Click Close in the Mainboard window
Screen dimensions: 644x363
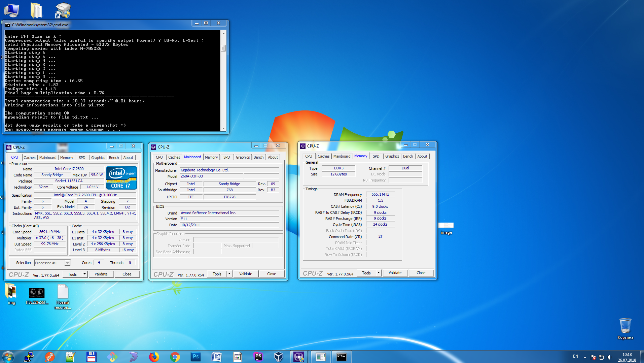click(x=272, y=274)
